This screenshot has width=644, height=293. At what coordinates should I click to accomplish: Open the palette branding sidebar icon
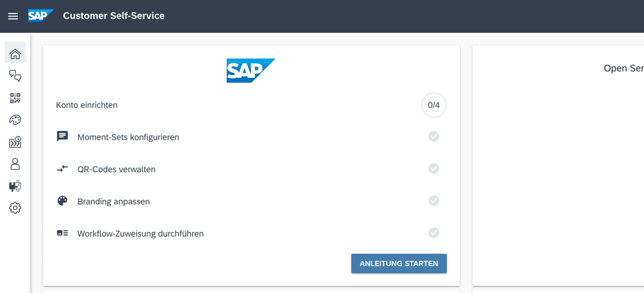click(x=15, y=120)
